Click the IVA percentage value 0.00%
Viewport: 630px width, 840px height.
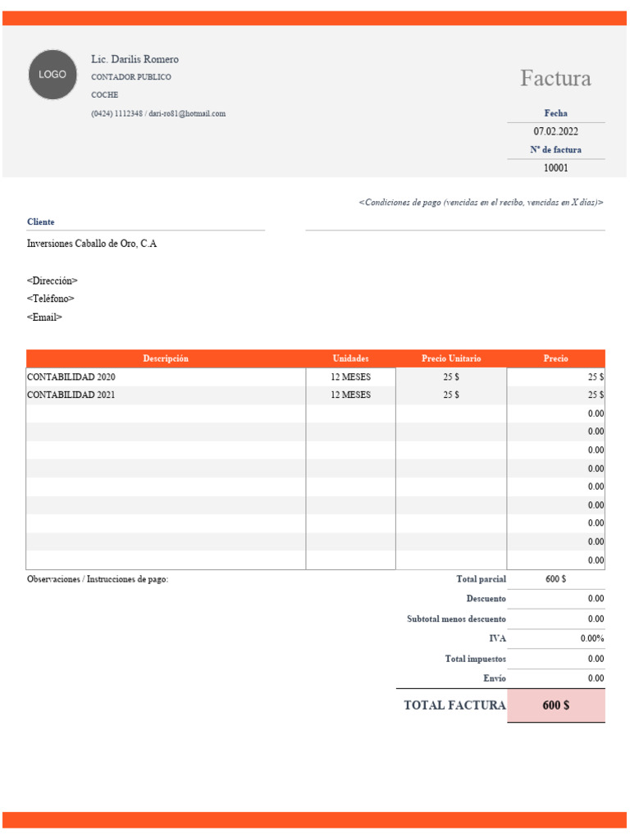point(556,638)
